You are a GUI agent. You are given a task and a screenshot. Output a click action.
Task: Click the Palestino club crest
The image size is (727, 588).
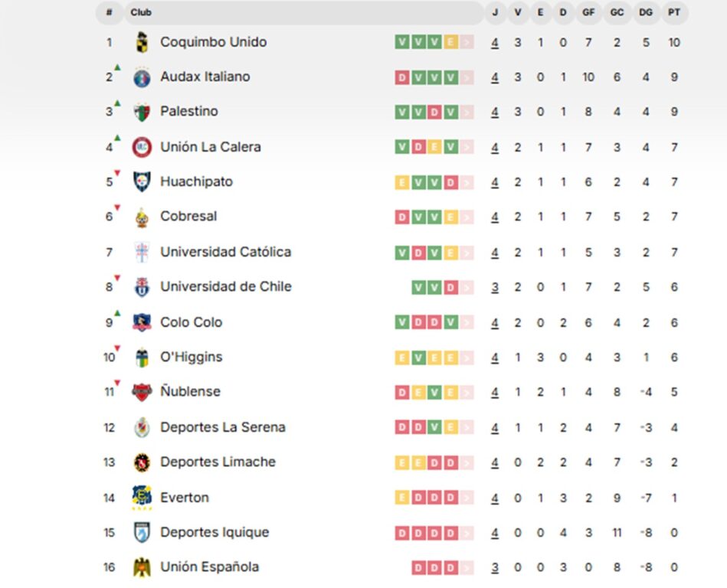click(142, 112)
